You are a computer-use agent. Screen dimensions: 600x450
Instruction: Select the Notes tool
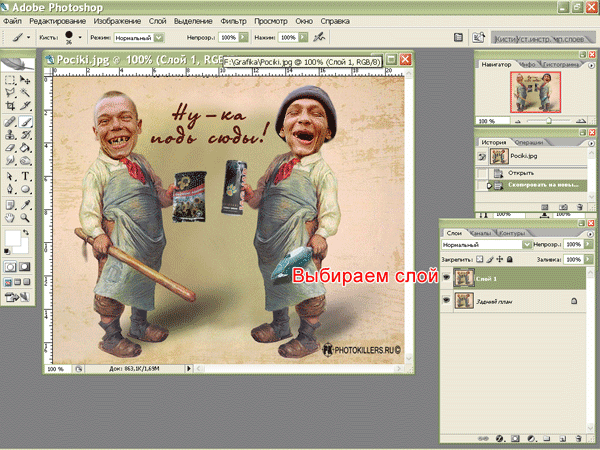coord(10,205)
